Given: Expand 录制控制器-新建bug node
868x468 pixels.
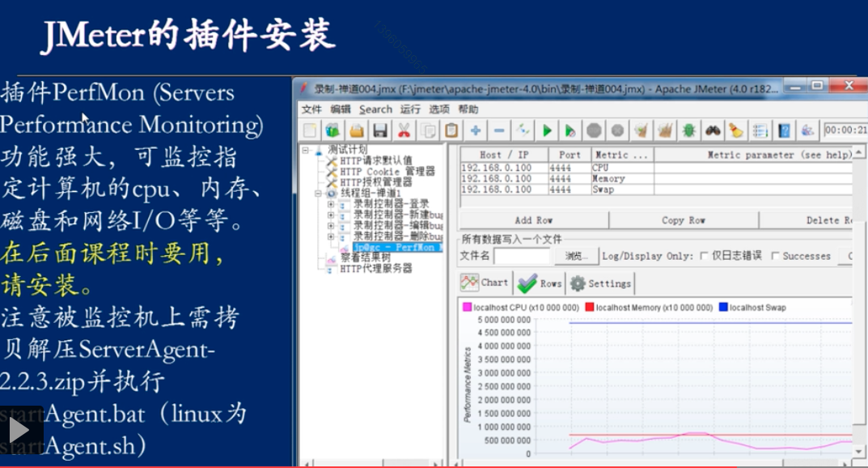Looking at the screenshot, I should pos(331,215).
